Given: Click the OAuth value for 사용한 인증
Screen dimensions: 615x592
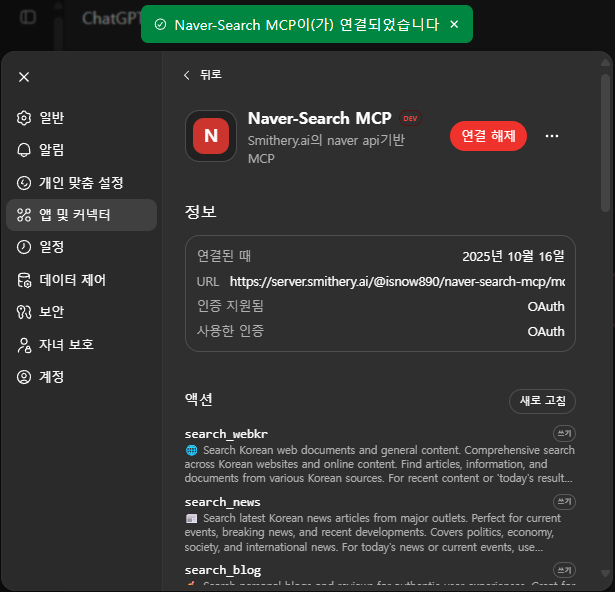Looking at the screenshot, I should (x=546, y=332).
